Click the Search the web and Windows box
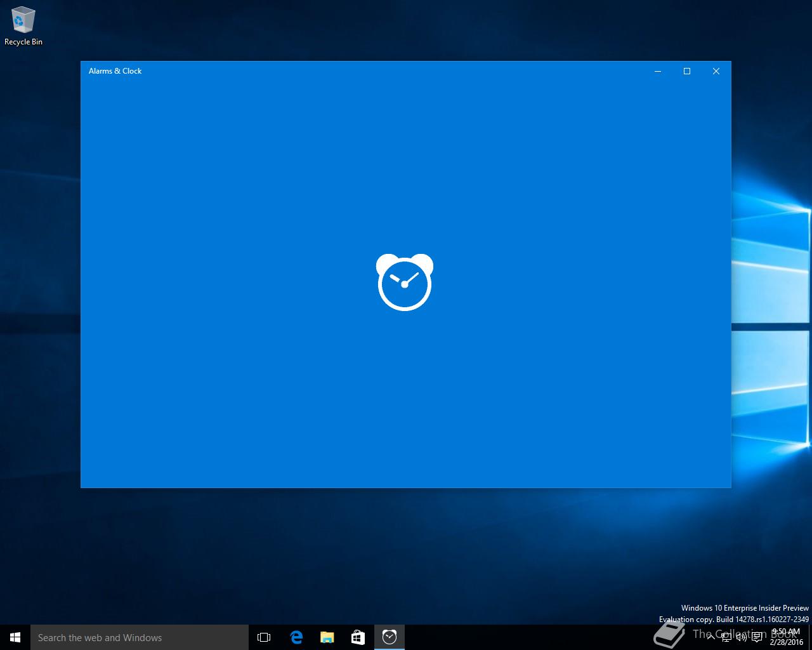 tap(140, 637)
